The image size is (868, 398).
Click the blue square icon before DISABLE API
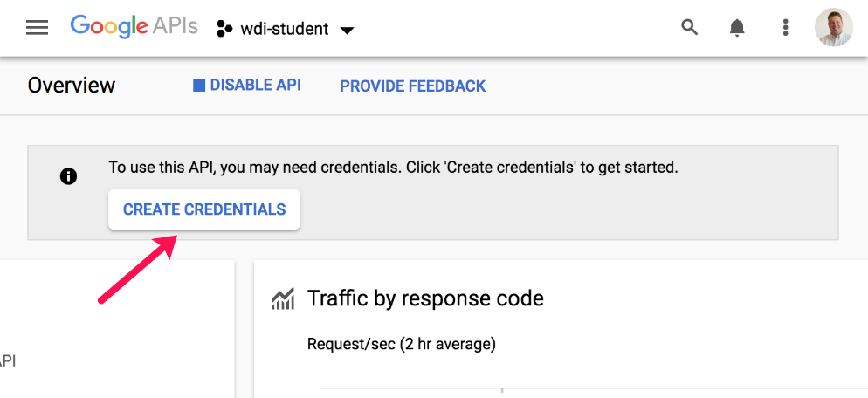click(x=199, y=86)
